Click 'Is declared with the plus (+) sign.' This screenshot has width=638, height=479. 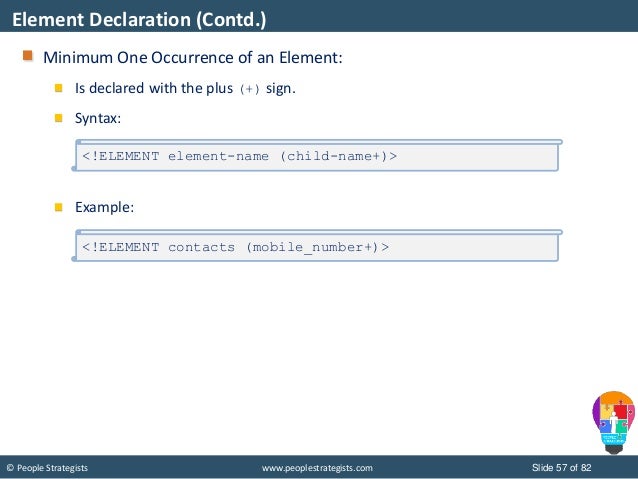tap(185, 88)
